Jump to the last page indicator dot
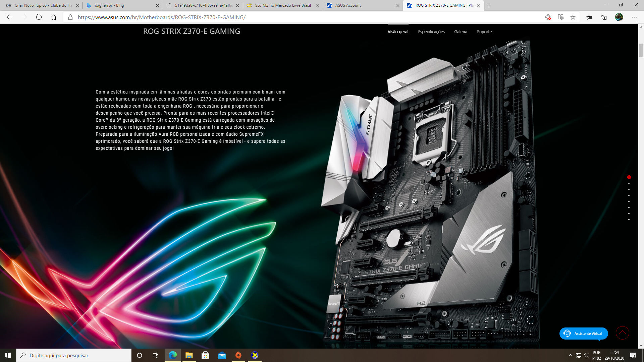Viewport: 644px width, 362px height. (x=629, y=220)
